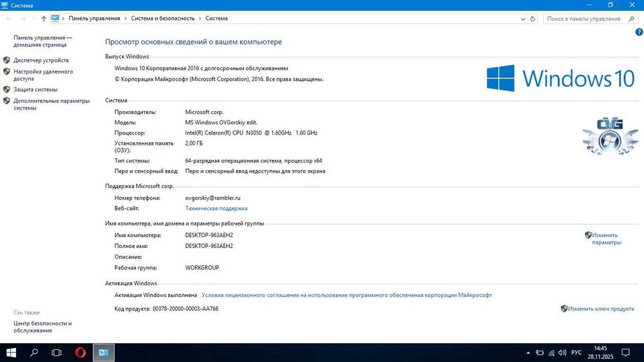Select the processor Intel Celeron N3050 text
This screenshot has height=362, width=644.
(x=251, y=133)
